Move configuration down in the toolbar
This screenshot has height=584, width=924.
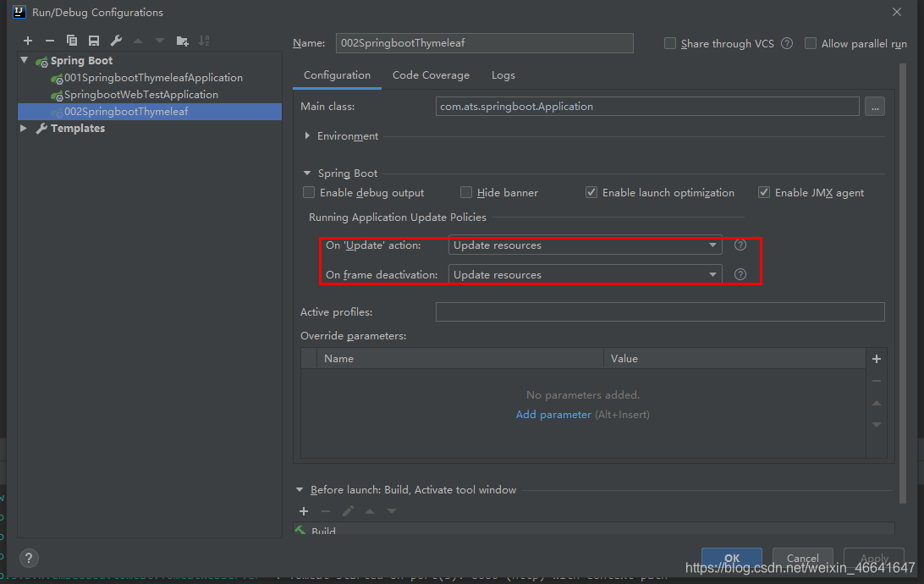click(160, 41)
